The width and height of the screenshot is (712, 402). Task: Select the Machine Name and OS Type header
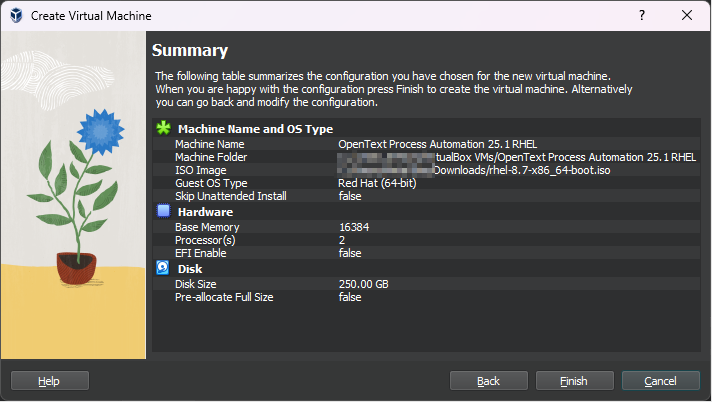click(255, 129)
